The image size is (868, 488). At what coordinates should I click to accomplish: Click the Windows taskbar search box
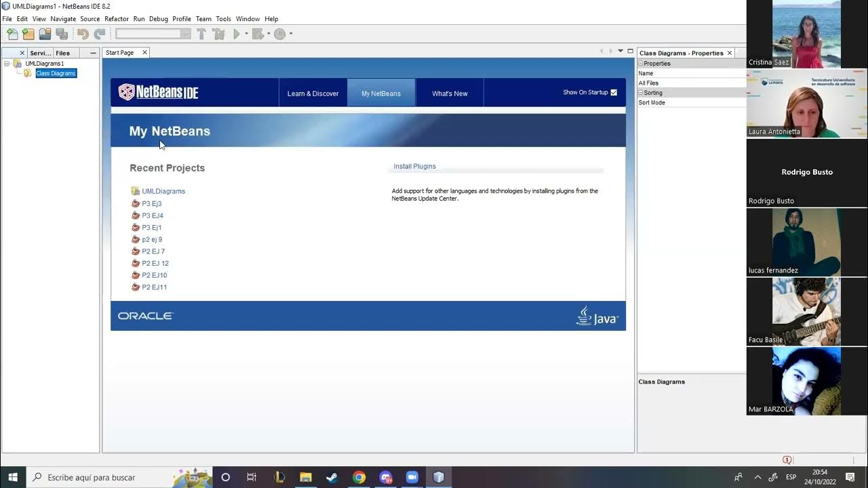[x=119, y=477]
